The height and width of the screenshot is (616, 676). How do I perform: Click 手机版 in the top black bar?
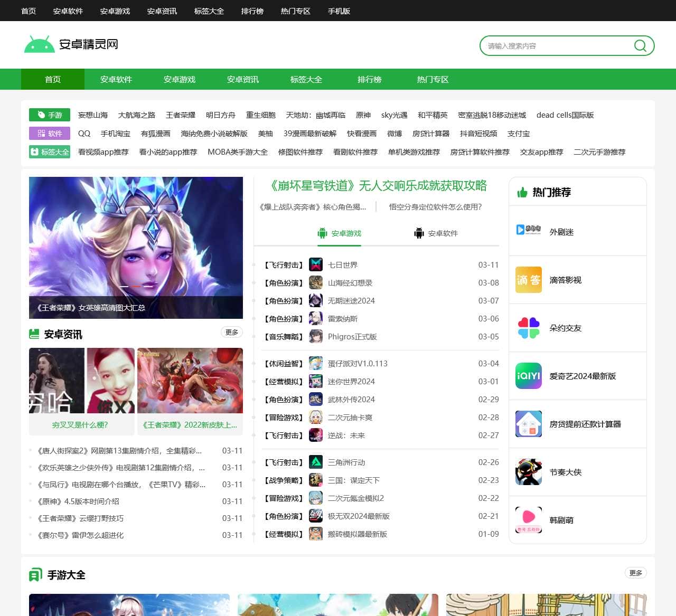[339, 11]
